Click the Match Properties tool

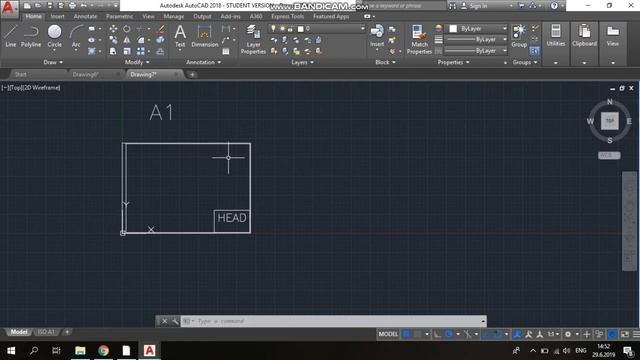click(x=419, y=39)
